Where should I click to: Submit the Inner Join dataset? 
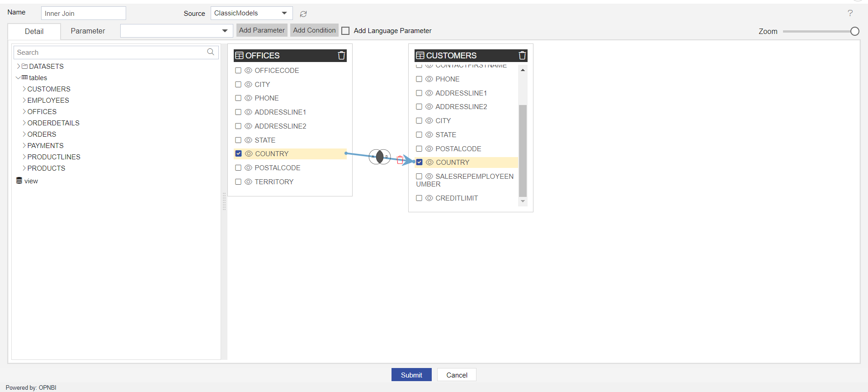pyautogui.click(x=411, y=375)
